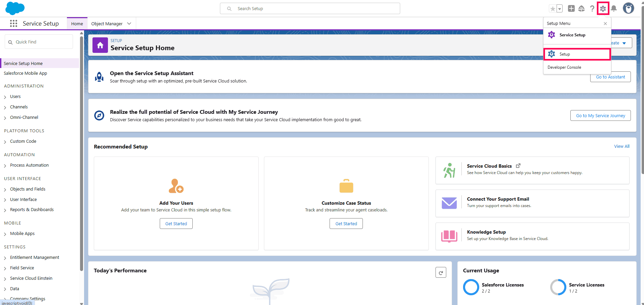Expand Reports & Dashboards in the sidebar
The image size is (644, 305).
(x=5, y=209)
